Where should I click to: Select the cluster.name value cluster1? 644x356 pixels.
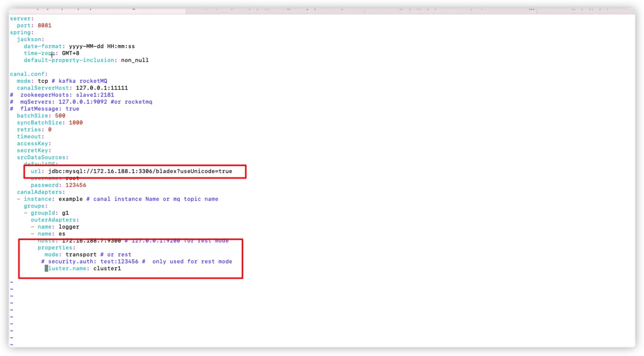[107, 268]
